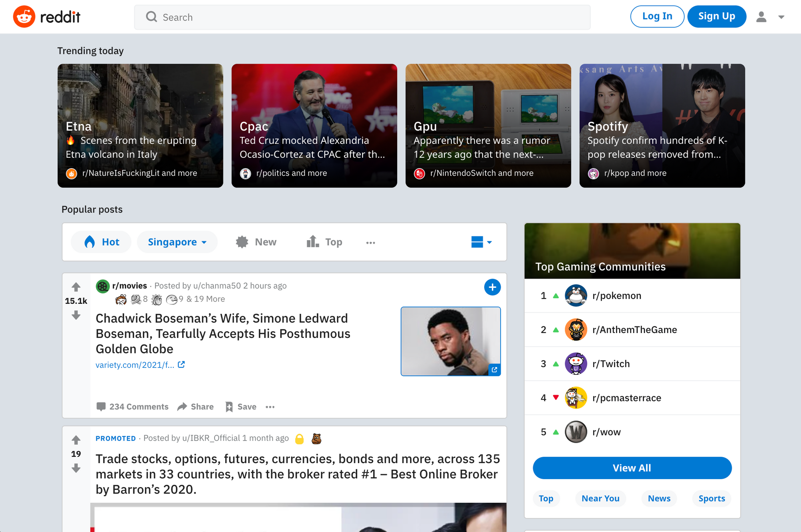Click r/politics community icon

(245, 173)
